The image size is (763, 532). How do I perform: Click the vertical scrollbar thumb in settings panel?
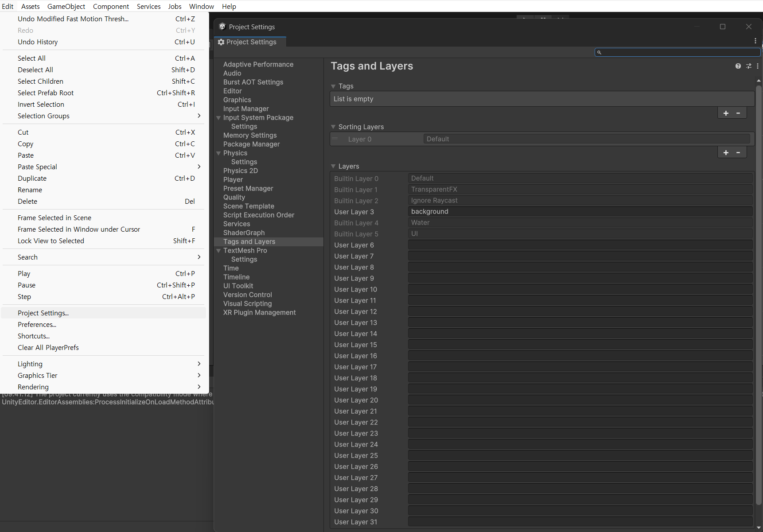click(759, 295)
